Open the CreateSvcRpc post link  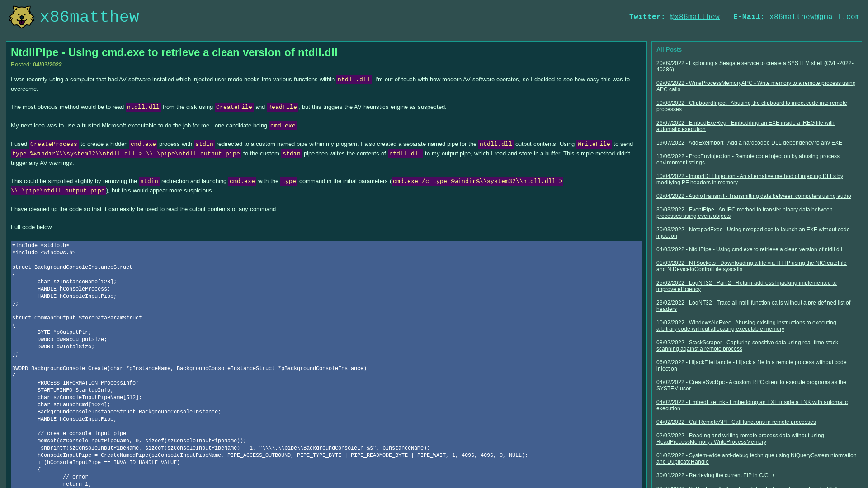tap(751, 385)
